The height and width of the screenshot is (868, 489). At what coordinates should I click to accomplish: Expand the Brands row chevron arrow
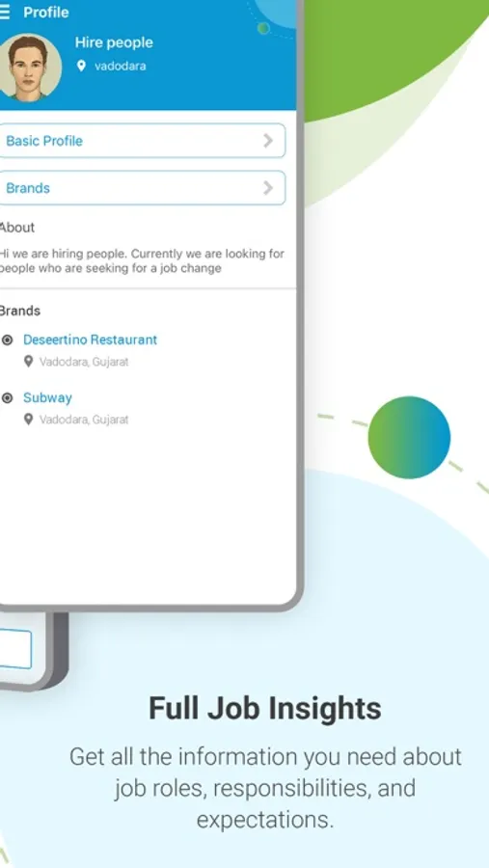(268, 188)
